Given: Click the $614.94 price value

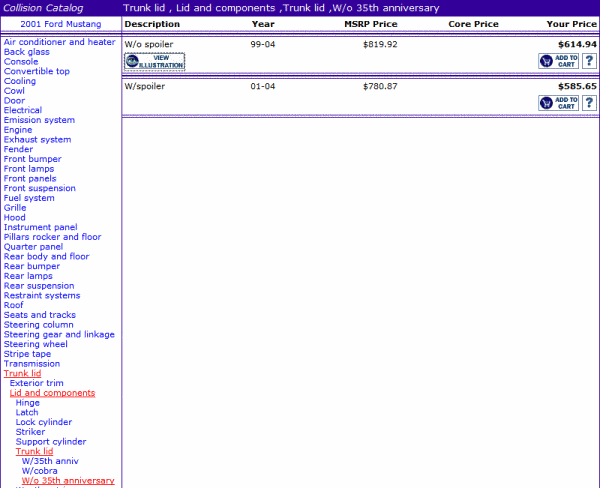Looking at the screenshot, I should (x=577, y=44).
